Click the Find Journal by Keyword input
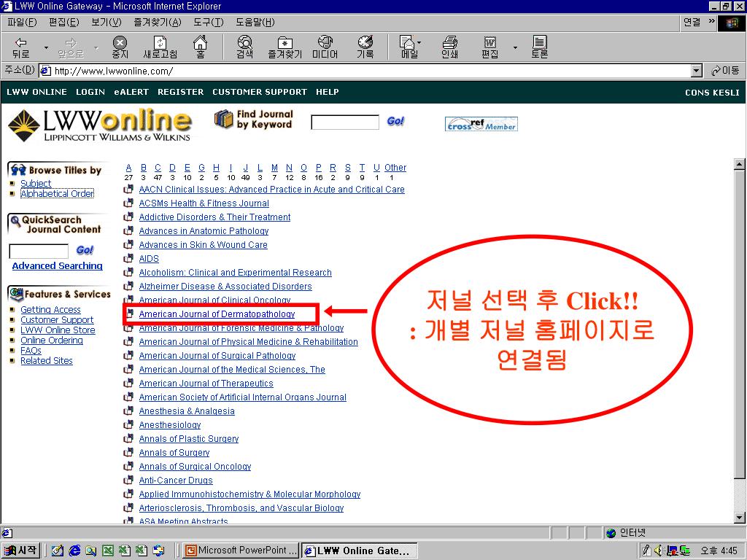747x560 pixels. coord(345,122)
